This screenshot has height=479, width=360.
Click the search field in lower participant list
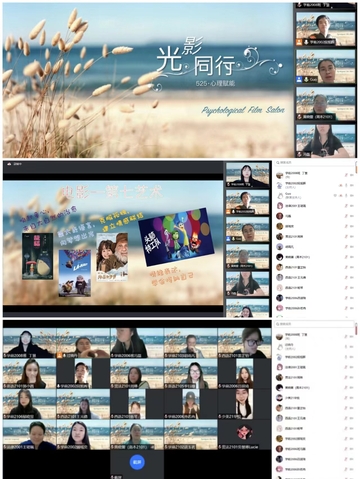coord(314,324)
